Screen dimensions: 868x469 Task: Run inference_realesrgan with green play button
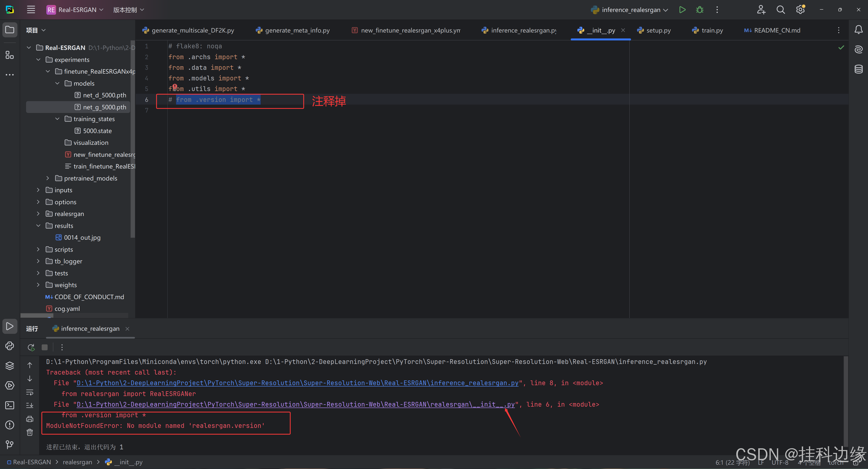point(682,10)
